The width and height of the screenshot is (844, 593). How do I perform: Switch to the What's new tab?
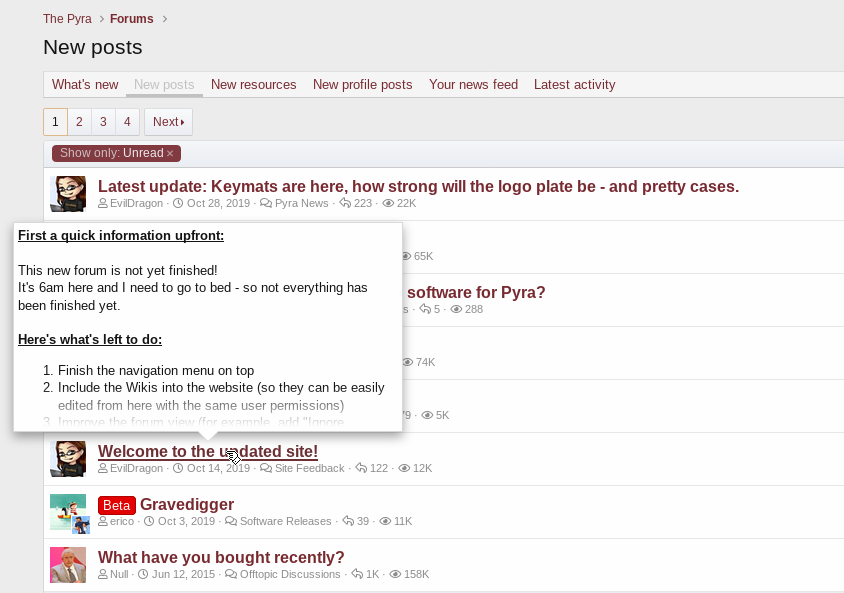click(85, 85)
